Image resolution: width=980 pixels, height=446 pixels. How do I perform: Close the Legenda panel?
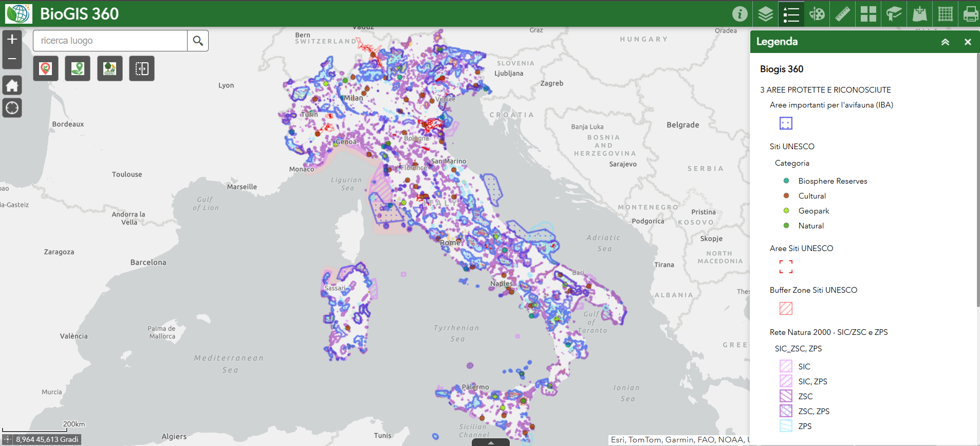968,42
